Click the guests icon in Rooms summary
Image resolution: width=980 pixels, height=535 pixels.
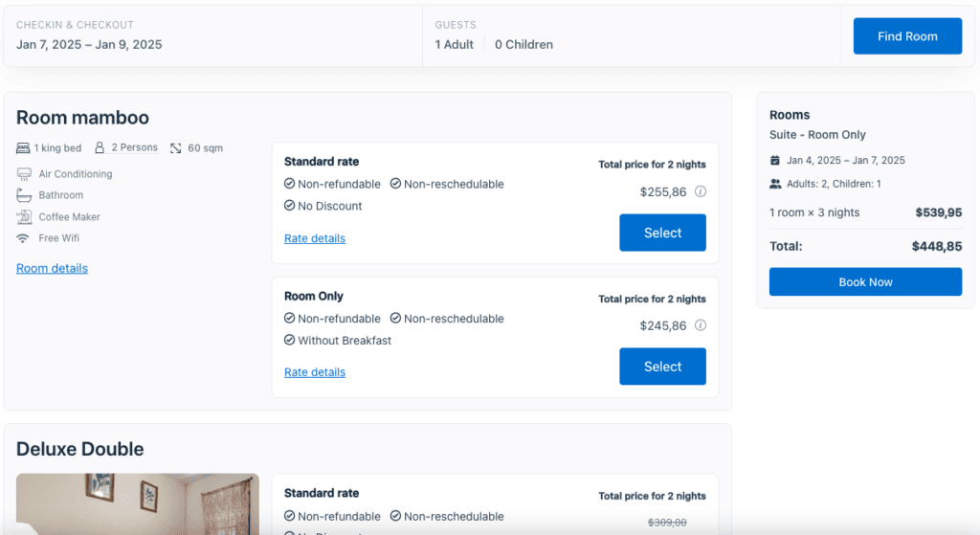point(775,184)
